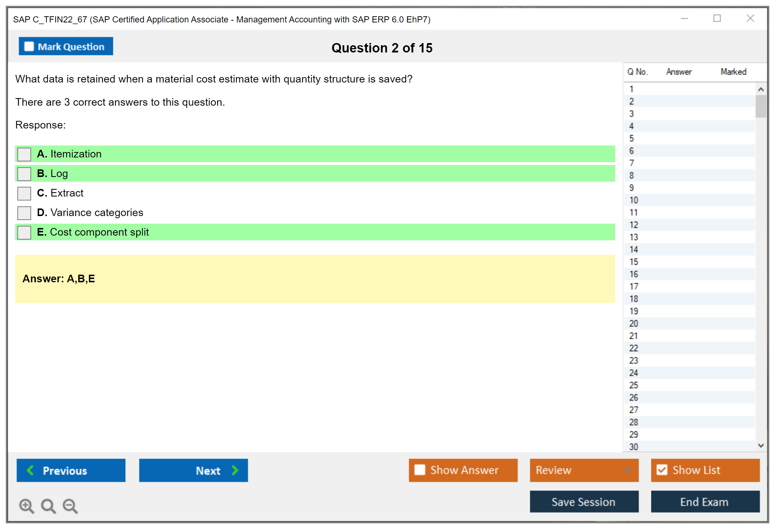778x532 pixels.
Task: Click the question list scrollbar thumb
Action: (x=761, y=106)
